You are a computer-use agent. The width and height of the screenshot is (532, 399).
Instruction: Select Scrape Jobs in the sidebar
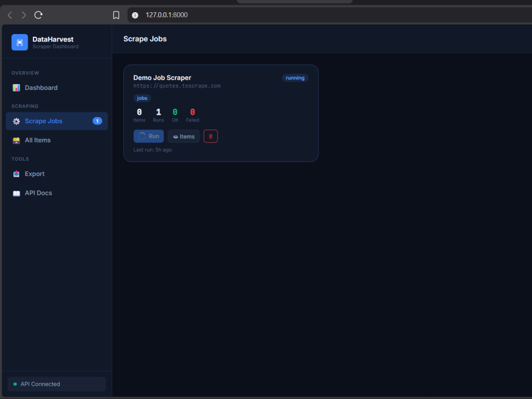tap(57, 121)
